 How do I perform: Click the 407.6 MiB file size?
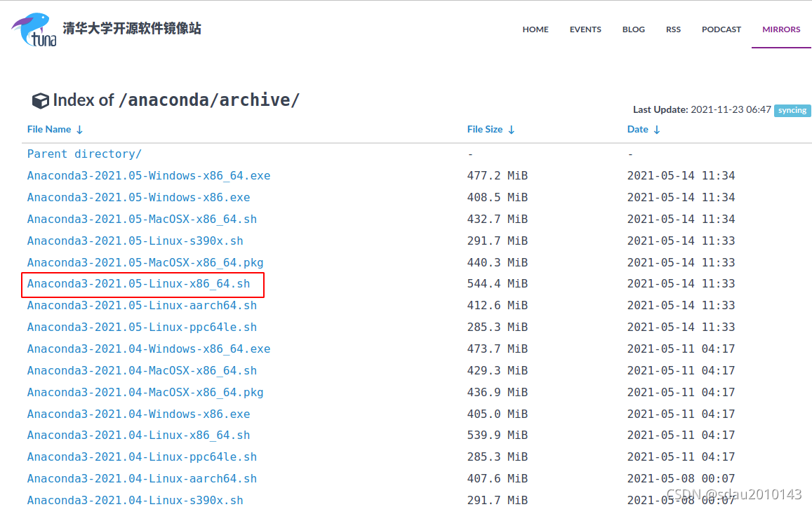(497, 478)
